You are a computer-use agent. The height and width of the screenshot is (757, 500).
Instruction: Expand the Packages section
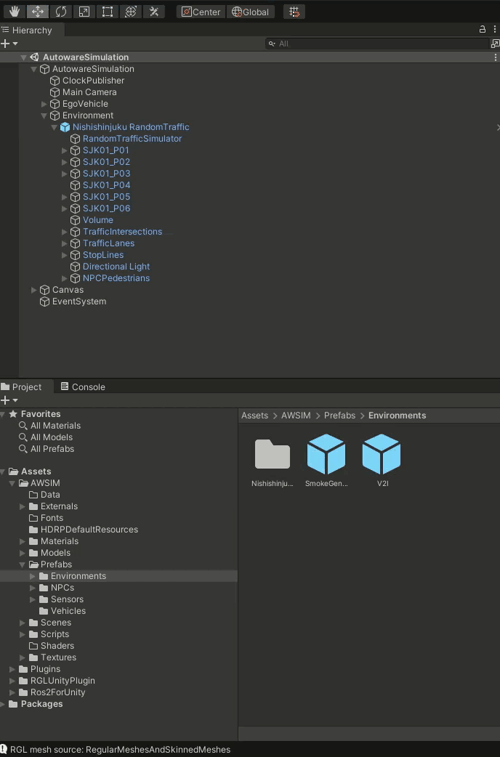(2, 704)
